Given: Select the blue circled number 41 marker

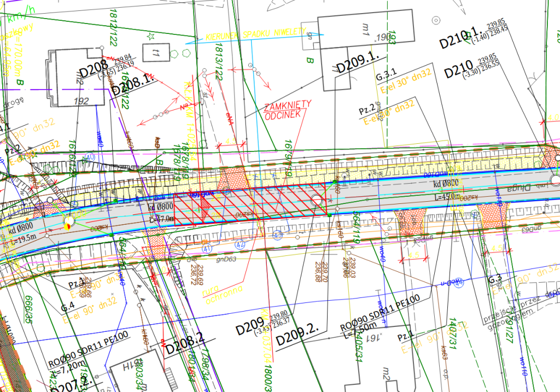Looking at the screenshot, I should [x=207, y=248].
